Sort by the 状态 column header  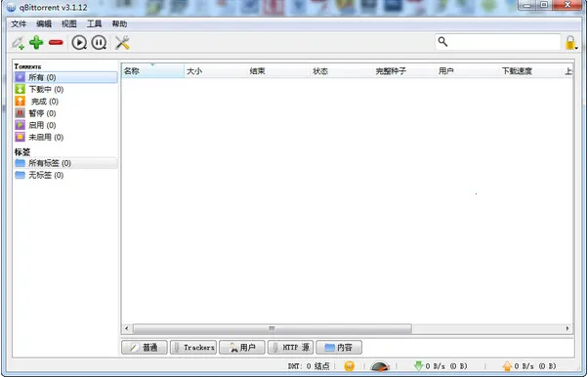pos(342,71)
